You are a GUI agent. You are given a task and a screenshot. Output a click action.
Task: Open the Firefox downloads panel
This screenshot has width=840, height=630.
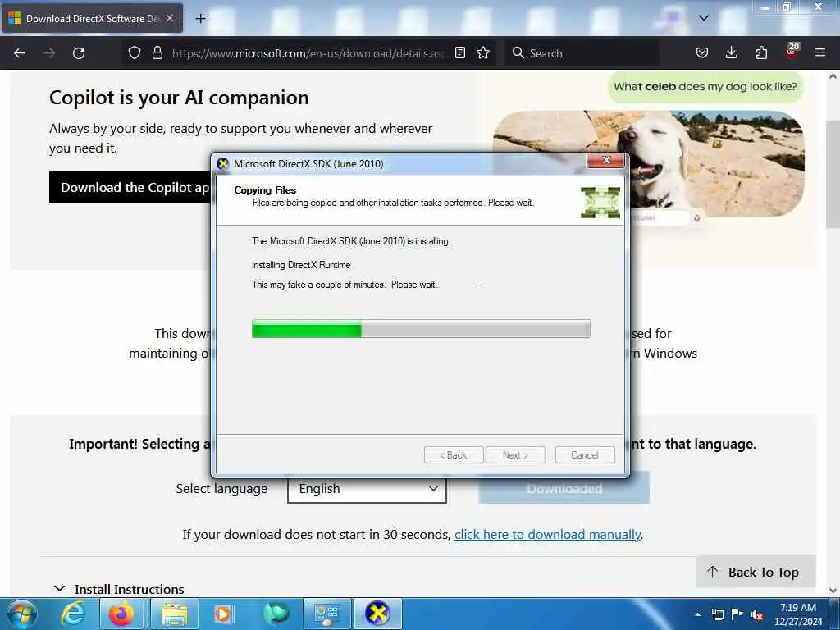[x=731, y=53]
